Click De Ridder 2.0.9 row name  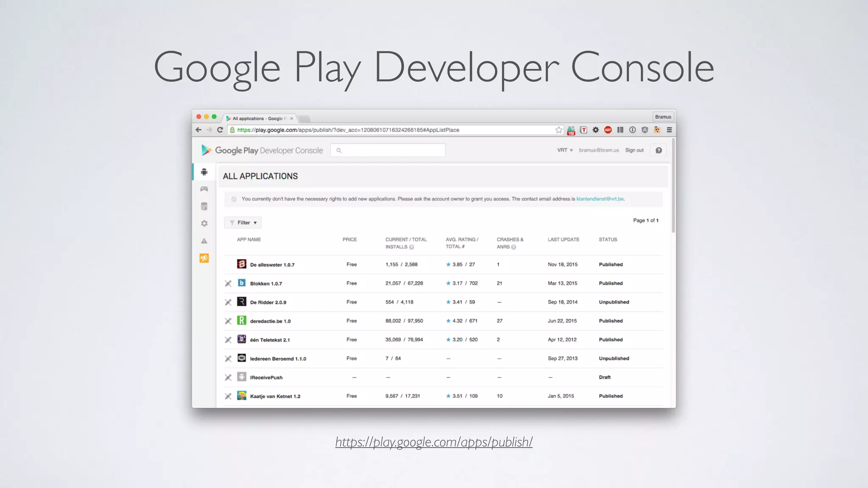tap(268, 302)
